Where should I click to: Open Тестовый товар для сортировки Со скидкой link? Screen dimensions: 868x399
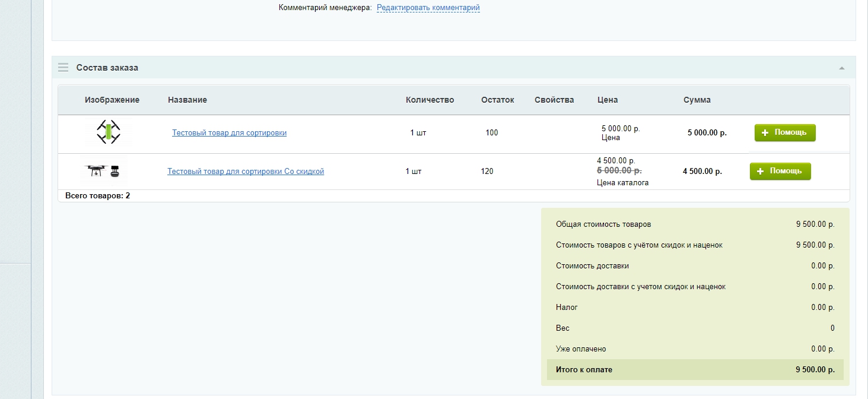click(246, 172)
